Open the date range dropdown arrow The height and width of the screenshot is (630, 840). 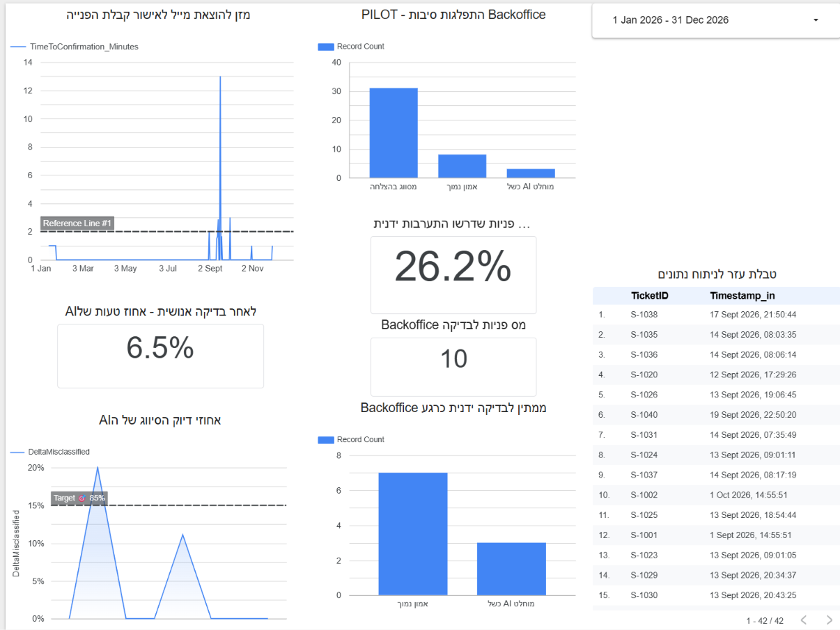pyautogui.click(x=816, y=20)
